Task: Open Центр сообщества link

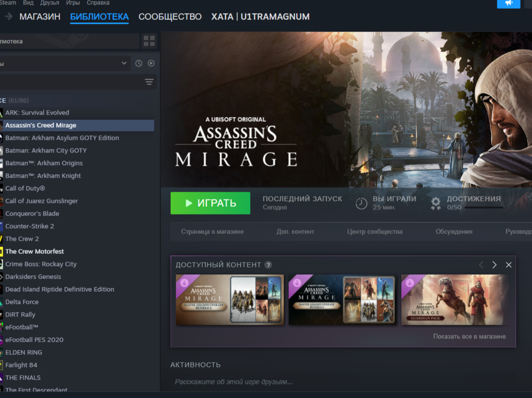Action: tap(375, 232)
